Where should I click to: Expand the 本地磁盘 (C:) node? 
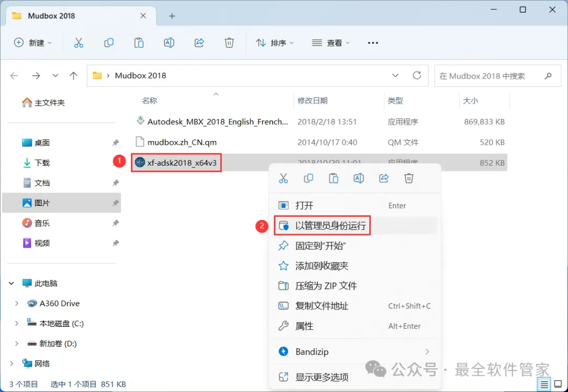point(17,323)
